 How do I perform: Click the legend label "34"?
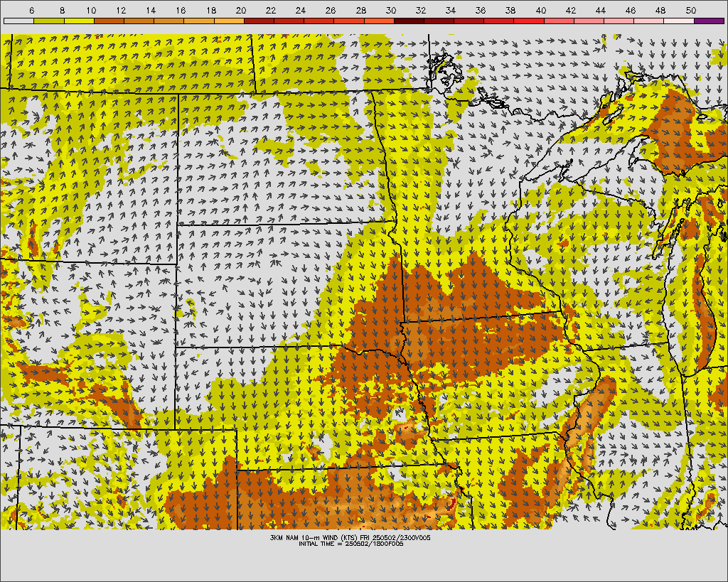point(450,10)
